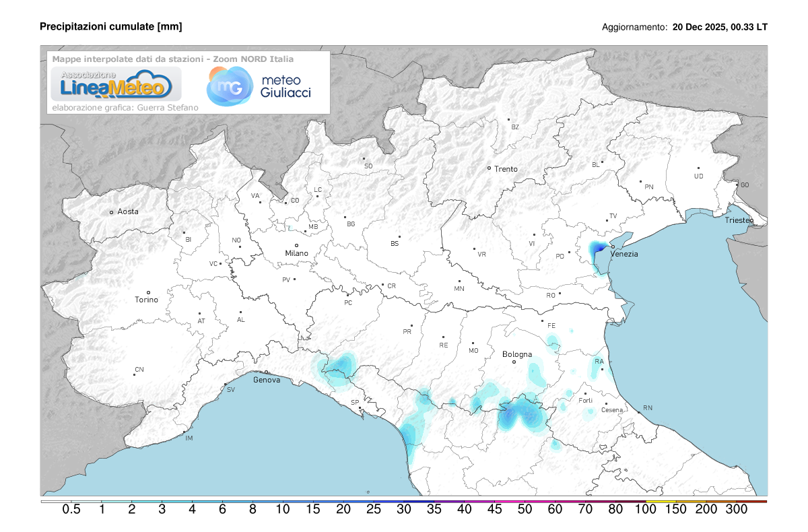Click the BZ province label
Screen dimensions: 808x532
click(x=514, y=127)
